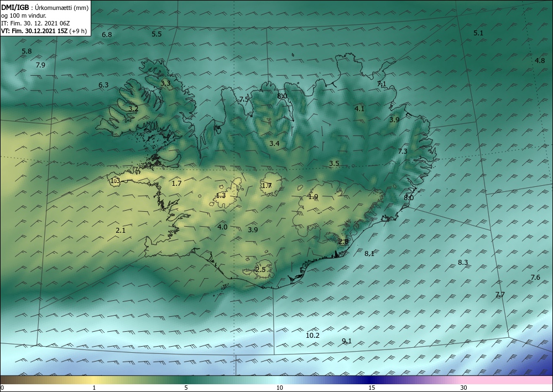This screenshot has width=553, height=392.
Task: Click the color scale label 0
Action: point(2,388)
